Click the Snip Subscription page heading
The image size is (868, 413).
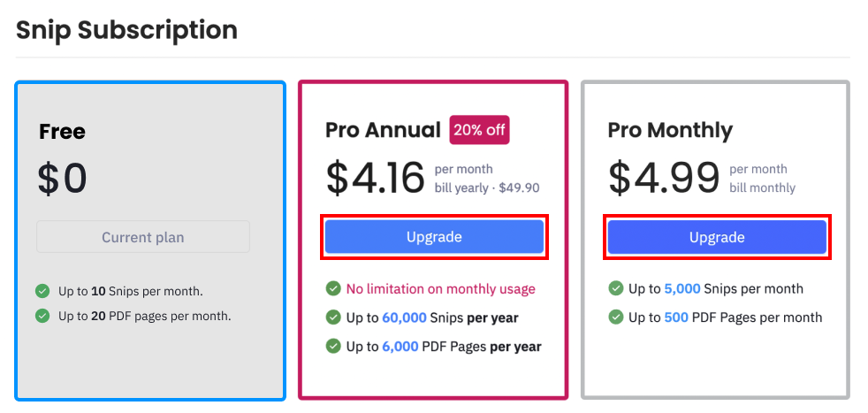click(126, 30)
